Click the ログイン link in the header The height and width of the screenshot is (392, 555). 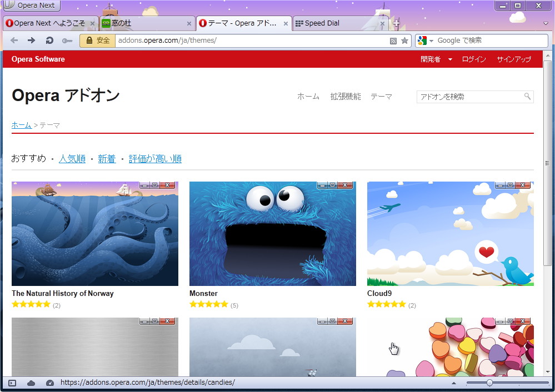pyautogui.click(x=473, y=59)
